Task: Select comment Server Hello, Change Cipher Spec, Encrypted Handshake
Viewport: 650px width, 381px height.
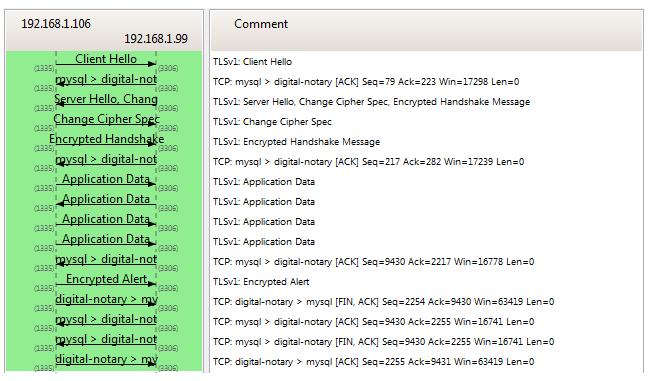Action: click(x=371, y=102)
